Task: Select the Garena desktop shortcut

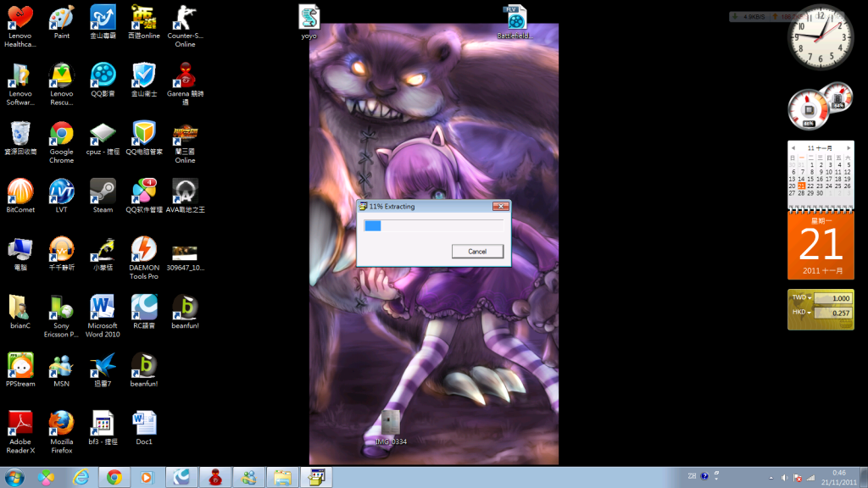Action: (x=185, y=84)
